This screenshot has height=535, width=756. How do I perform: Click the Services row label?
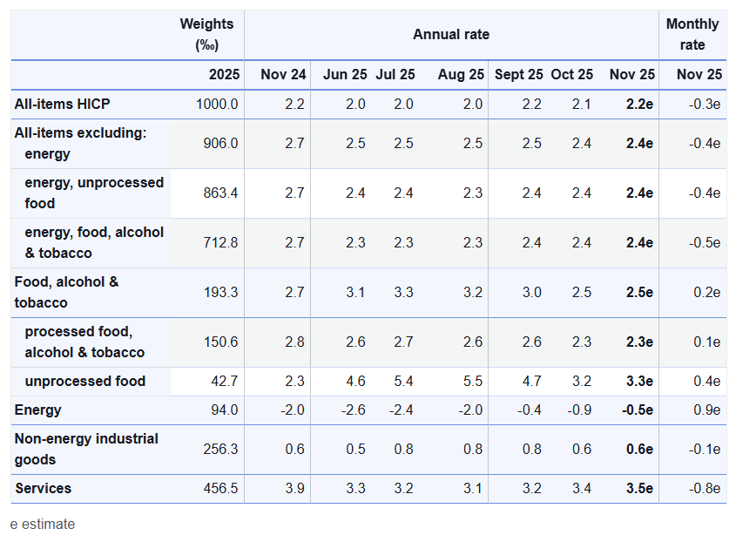[43, 489]
